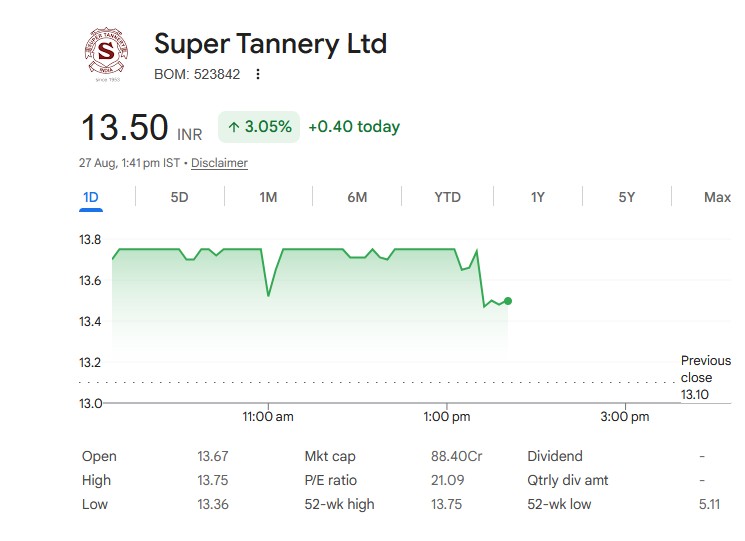Click the 1:00 pm time axis marker
Image resolution: width=745 pixels, height=541 pixels.
pyautogui.click(x=447, y=417)
